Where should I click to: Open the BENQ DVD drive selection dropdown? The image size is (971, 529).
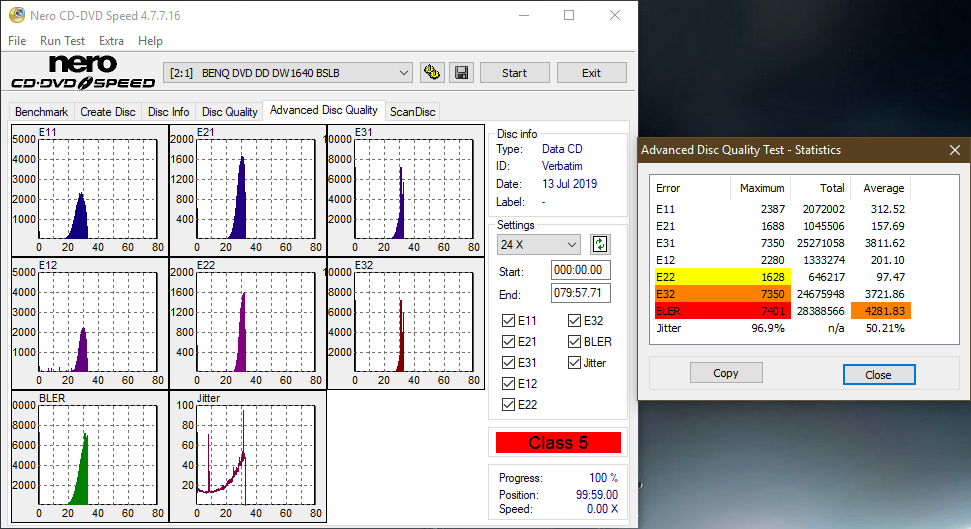tap(288, 72)
